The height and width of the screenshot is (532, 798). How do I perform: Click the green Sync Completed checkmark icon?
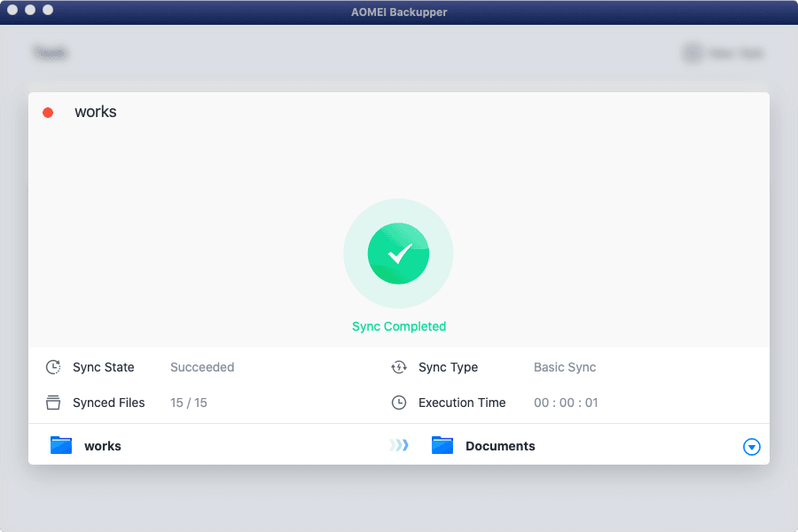pyautogui.click(x=398, y=254)
